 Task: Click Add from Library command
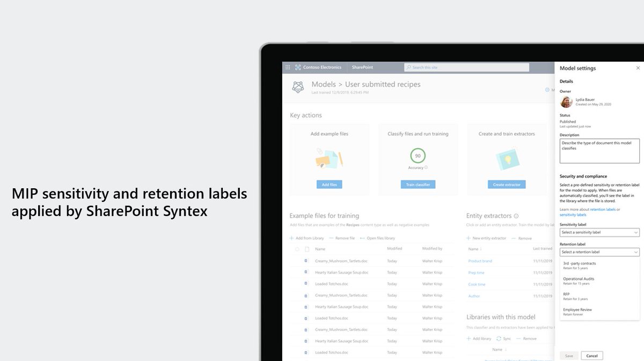click(308, 238)
